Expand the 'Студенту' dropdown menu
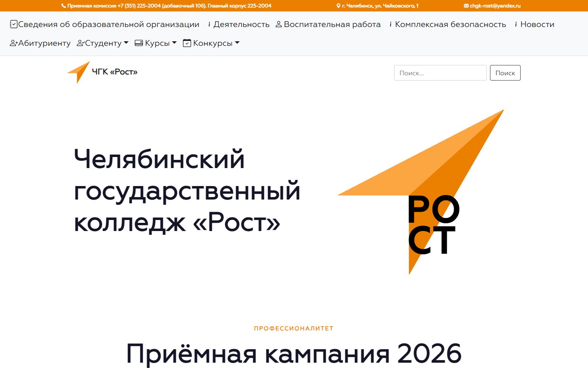This screenshot has width=588, height=368. 102,43
